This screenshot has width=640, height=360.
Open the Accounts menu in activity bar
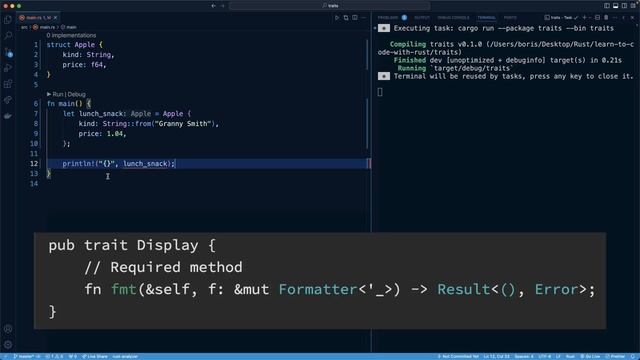point(8,329)
